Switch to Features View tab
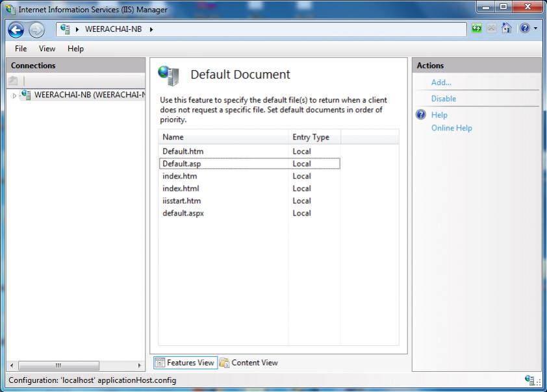This screenshot has height=392, width=547. 186,363
